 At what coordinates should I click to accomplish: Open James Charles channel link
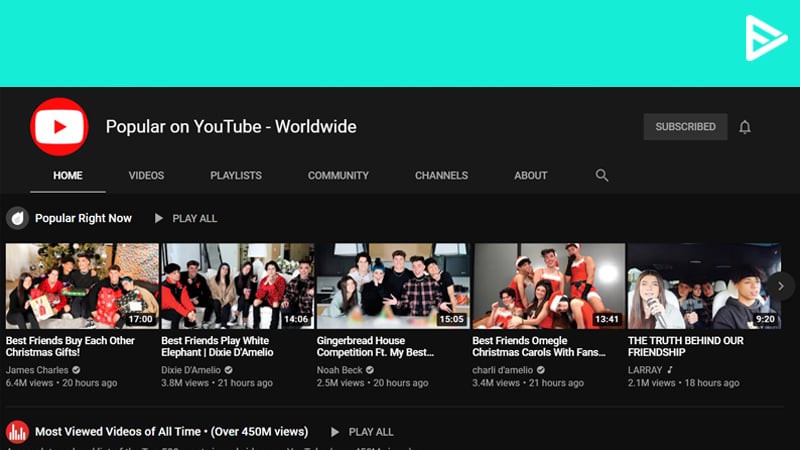pyautogui.click(x=37, y=370)
